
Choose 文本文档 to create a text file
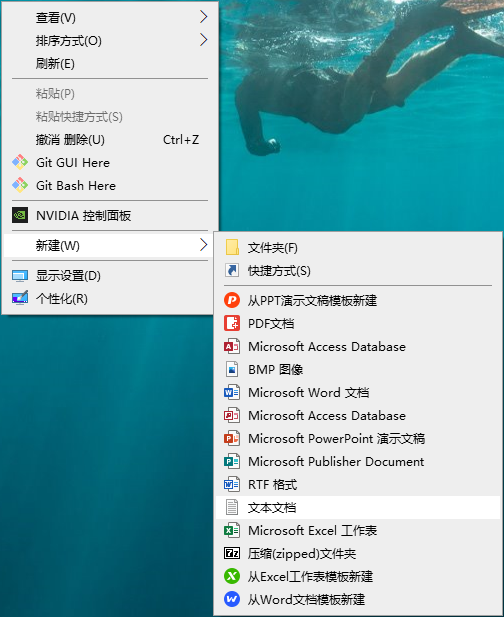[358, 508]
